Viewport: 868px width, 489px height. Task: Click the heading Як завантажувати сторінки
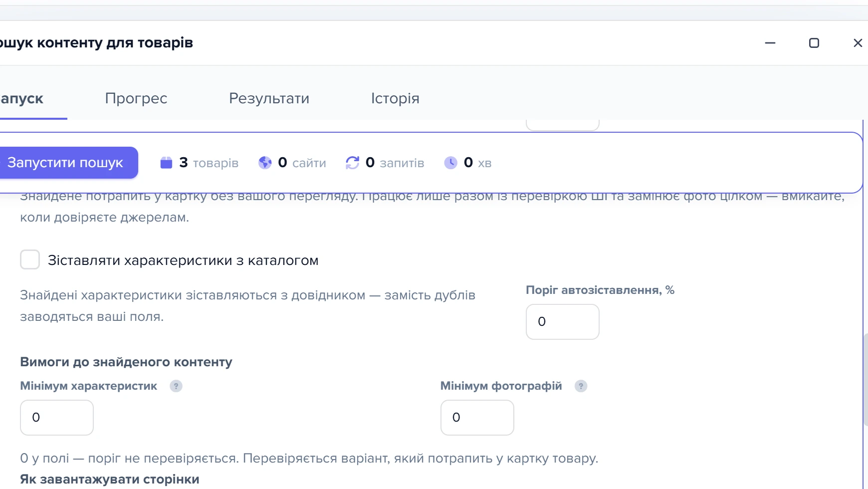click(x=110, y=480)
